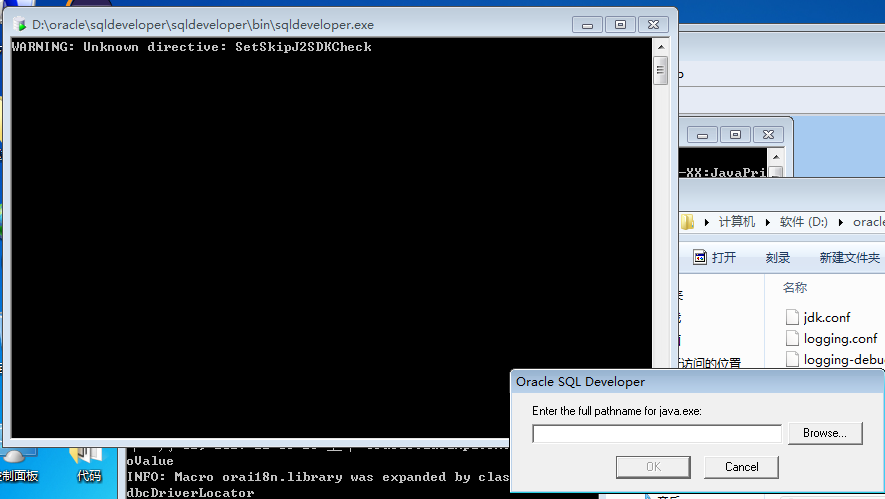Expand the arrow before 计算机 in breadcrumb
Image resolution: width=885 pixels, height=499 pixels.
[707, 222]
